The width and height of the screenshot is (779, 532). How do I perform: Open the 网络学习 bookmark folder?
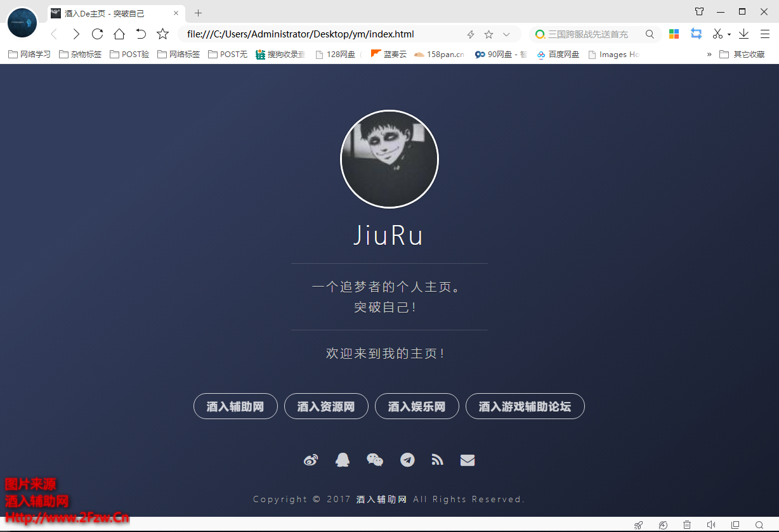29,55
